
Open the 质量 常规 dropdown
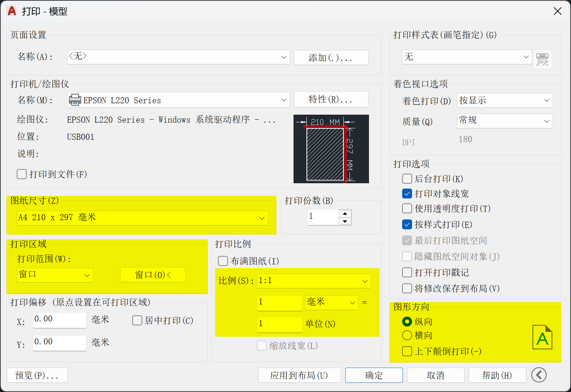(505, 121)
